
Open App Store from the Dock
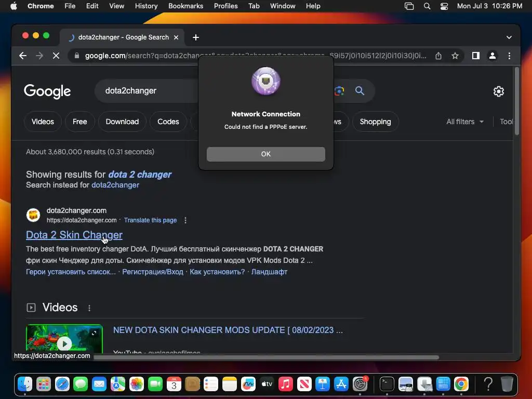[x=341, y=384]
